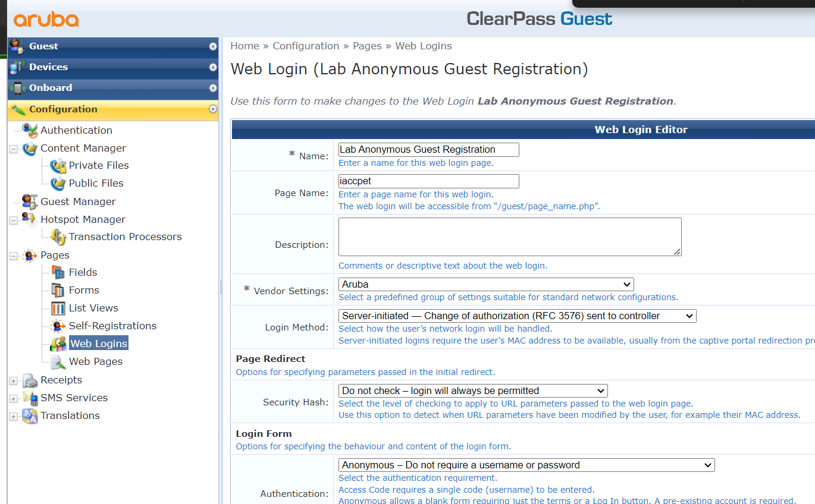This screenshot has height=504, width=815.
Task: Expand the Receipts tree node
Action: (x=14, y=380)
